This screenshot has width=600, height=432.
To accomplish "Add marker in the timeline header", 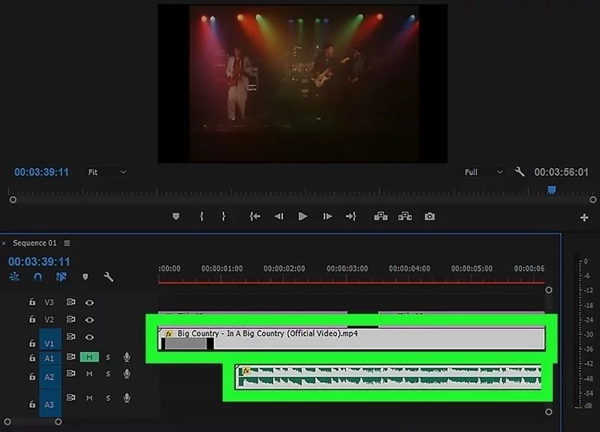I will (x=85, y=277).
